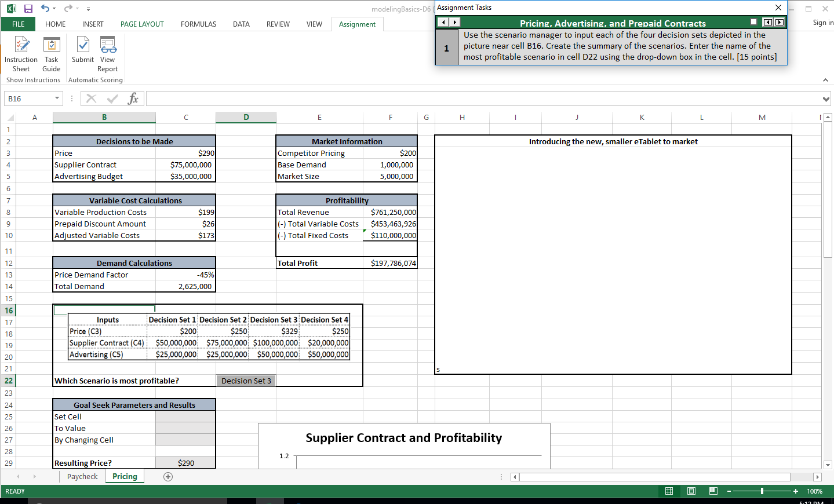Screen dimensions: 834x504
Task: Open the REVIEW ribbon tab
Action: point(278,24)
